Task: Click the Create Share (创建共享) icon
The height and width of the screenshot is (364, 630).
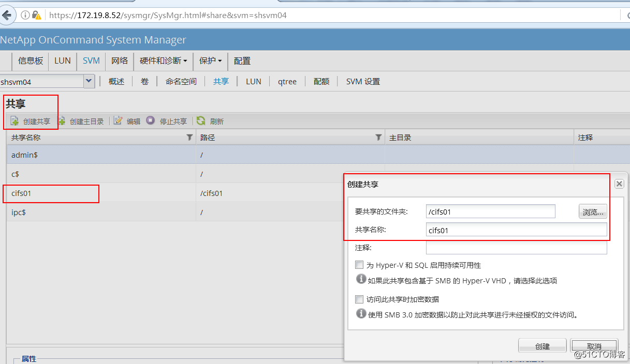Action: coord(14,121)
